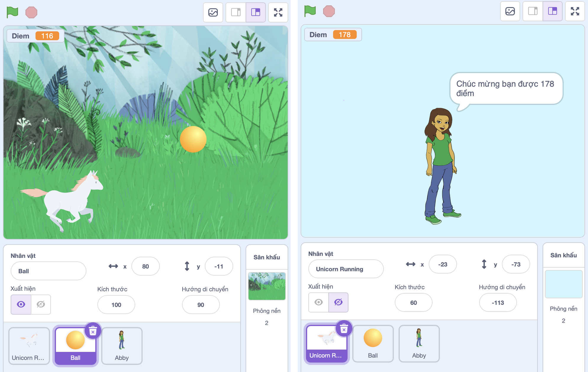Click green flag in right window
This screenshot has height=372, width=588.
(310, 11)
